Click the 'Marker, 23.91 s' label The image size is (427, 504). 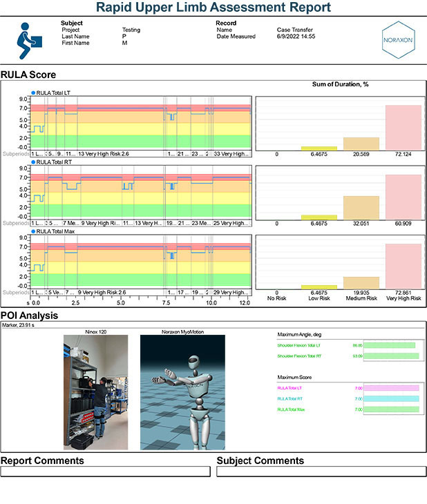tap(18, 325)
